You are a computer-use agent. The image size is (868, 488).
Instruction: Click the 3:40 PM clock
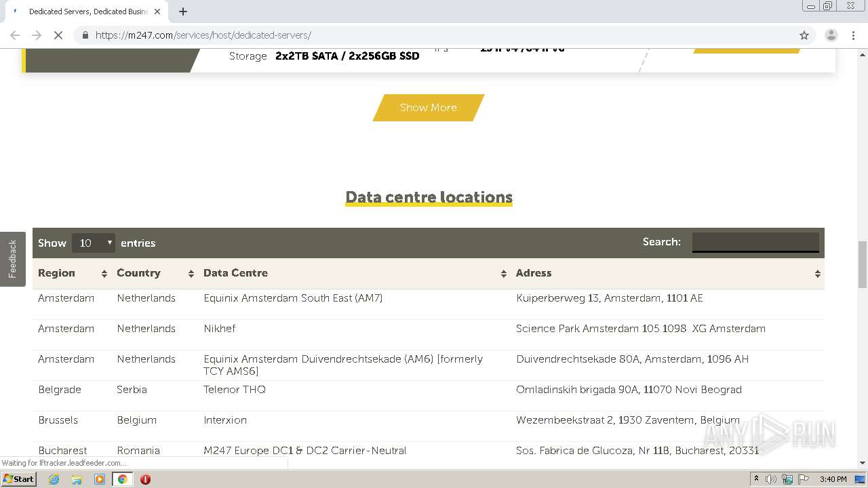[833, 479]
